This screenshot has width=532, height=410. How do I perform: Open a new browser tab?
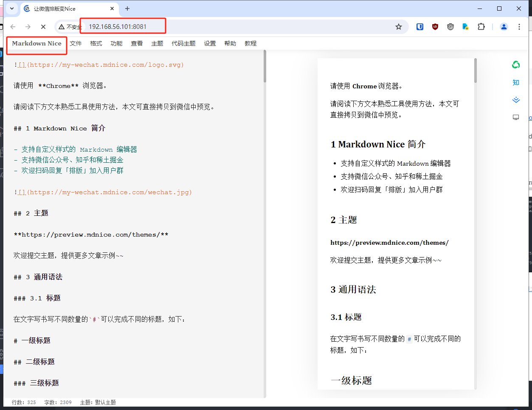(x=127, y=8)
